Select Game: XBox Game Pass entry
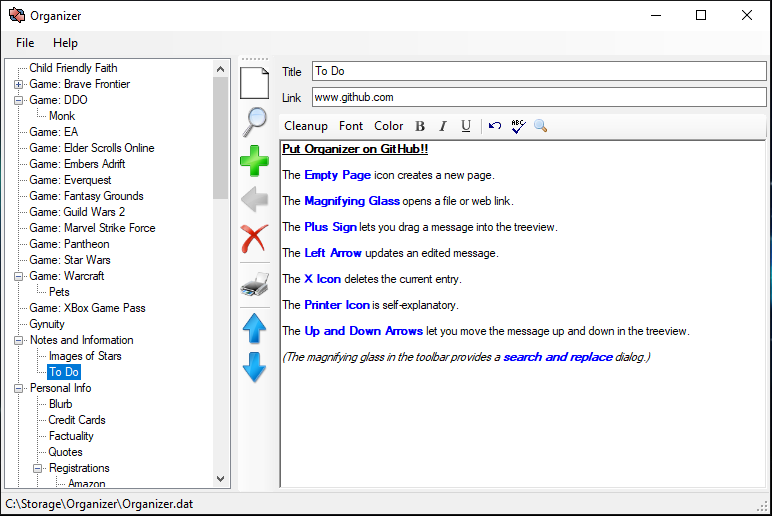 (x=87, y=308)
